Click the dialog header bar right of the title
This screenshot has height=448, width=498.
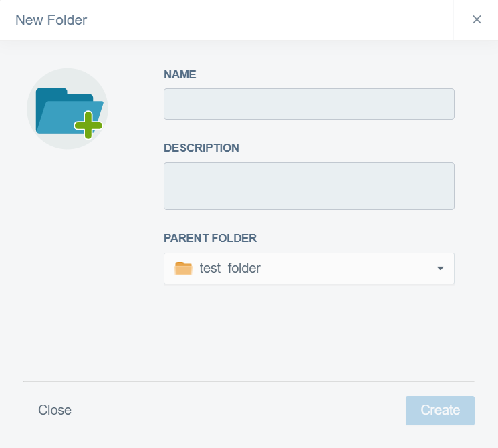click(x=267, y=20)
